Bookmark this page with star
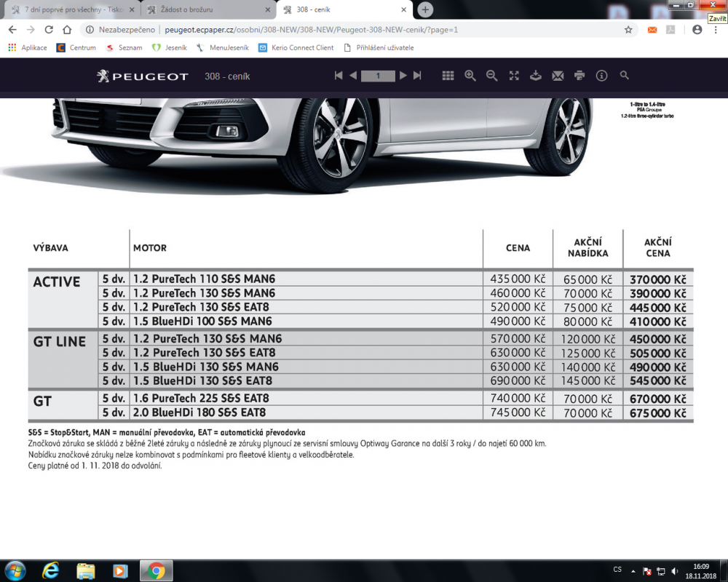 tap(628, 30)
